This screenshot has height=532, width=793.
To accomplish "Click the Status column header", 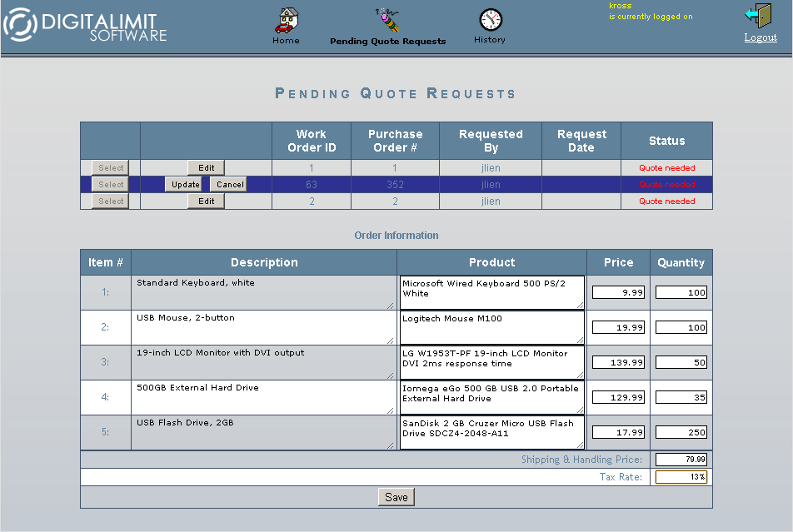I will tap(666, 141).
